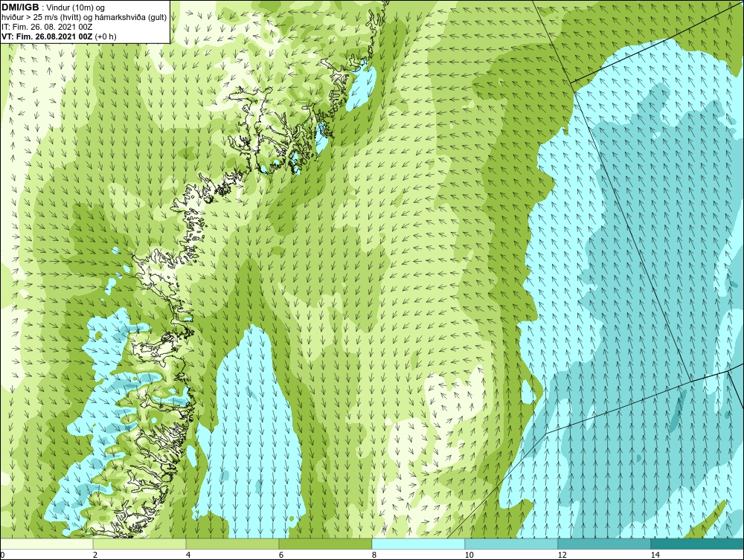Click the legend label '10'
The width and height of the screenshot is (744, 560).
click(469, 555)
